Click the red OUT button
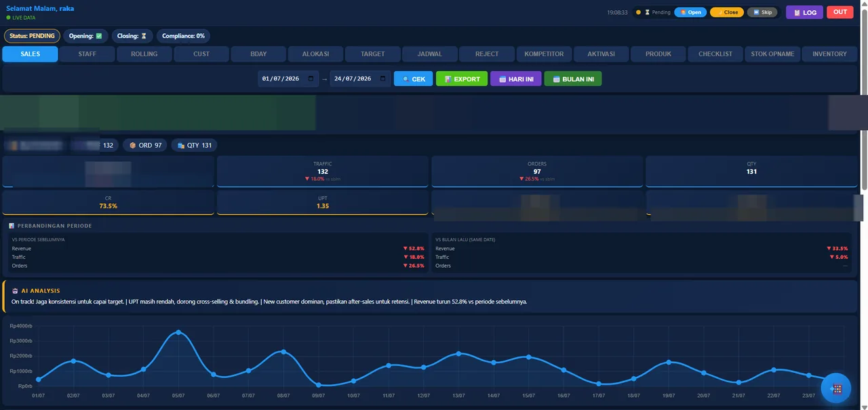This screenshot has width=868, height=410. tap(840, 12)
